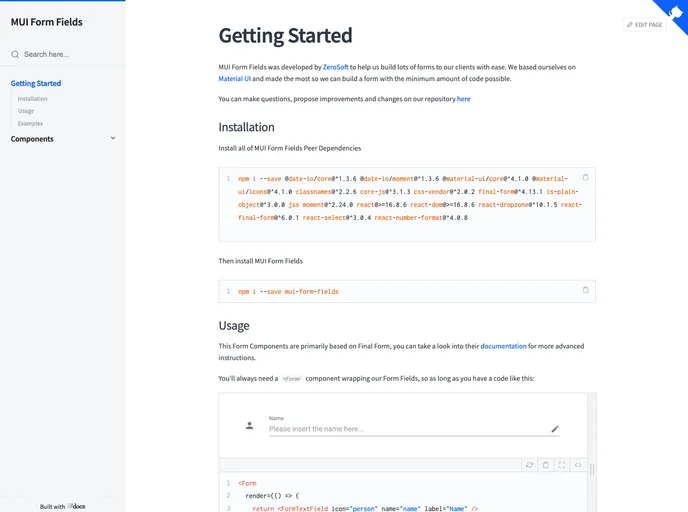This screenshot has width=688, height=512.
Task: Click the Getting Started page heading
Action: point(286,36)
